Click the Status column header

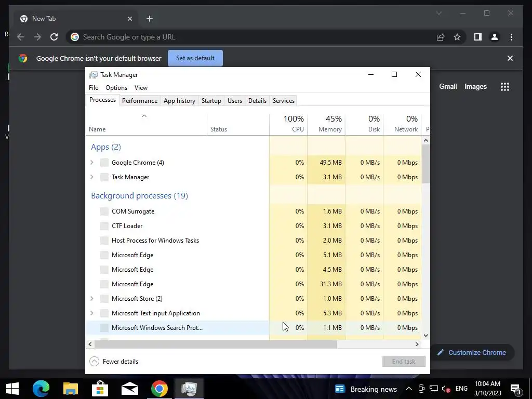pyautogui.click(x=238, y=125)
